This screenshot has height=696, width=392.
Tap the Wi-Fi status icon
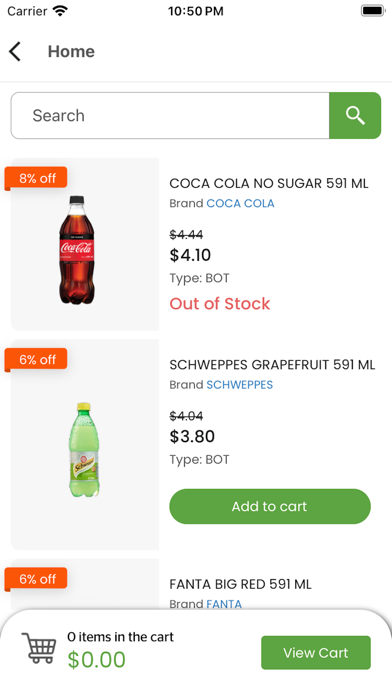[x=60, y=11]
